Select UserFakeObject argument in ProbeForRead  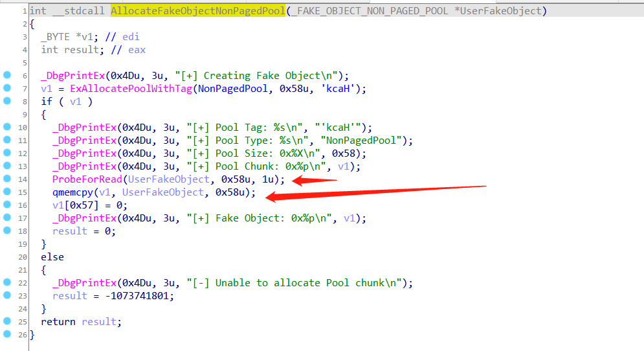tap(169, 179)
